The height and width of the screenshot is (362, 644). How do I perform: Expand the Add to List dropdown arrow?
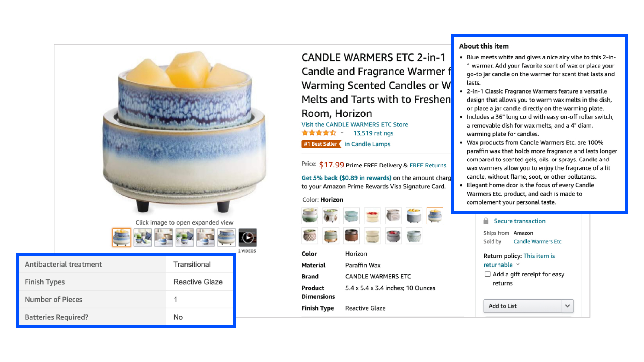(x=568, y=306)
